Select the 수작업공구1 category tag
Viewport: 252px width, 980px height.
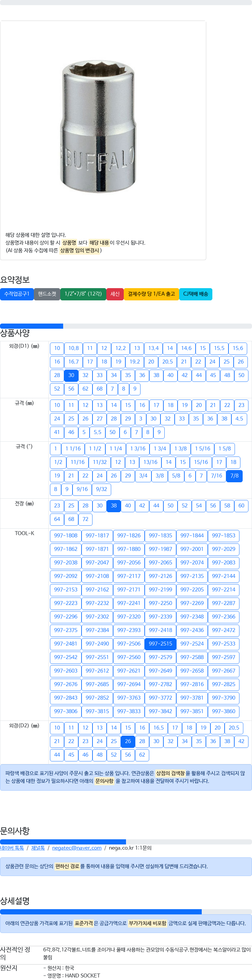pos(17,294)
